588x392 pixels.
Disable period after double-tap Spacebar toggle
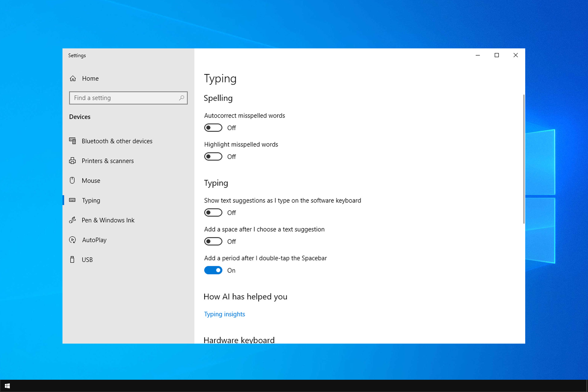213,270
